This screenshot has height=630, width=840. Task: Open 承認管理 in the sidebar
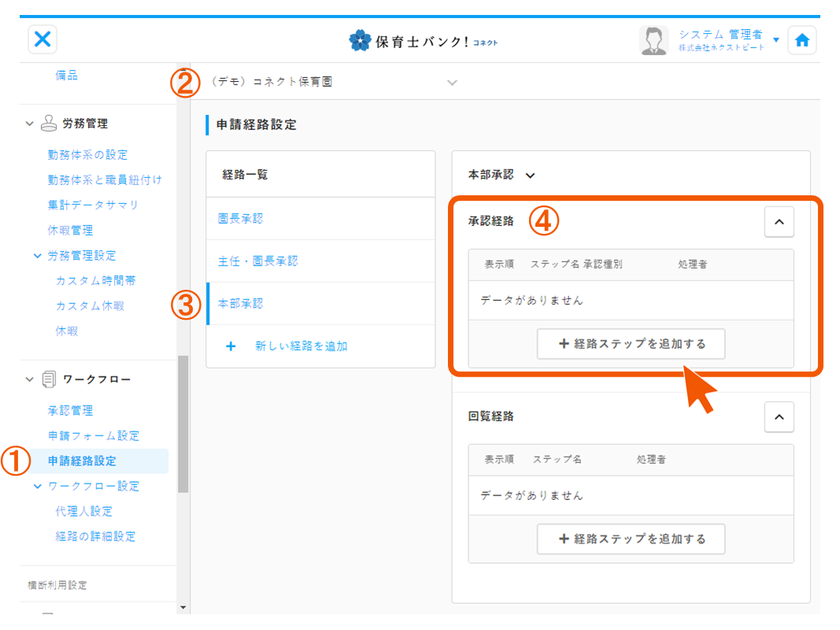(70, 411)
